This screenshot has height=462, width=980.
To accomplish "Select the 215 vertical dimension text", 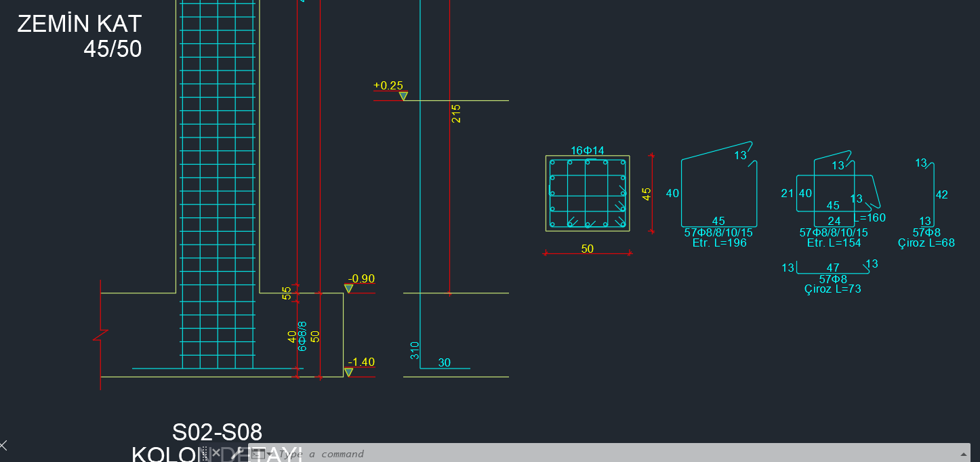I will point(456,112).
